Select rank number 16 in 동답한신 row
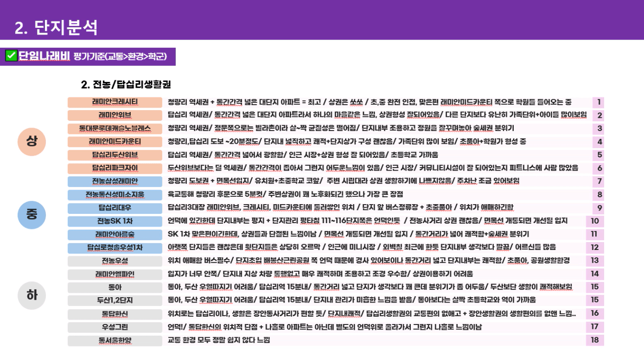This screenshot has height=362, width=644. pyautogui.click(x=595, y=314)
